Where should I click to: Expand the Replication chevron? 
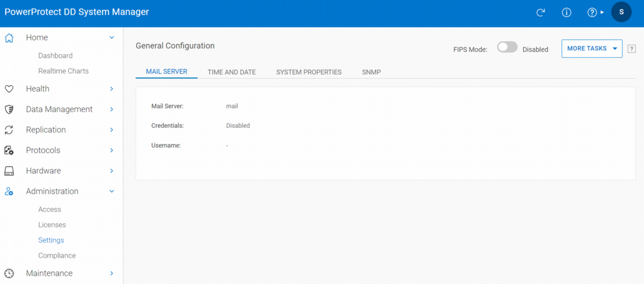[x=112, y=130]
